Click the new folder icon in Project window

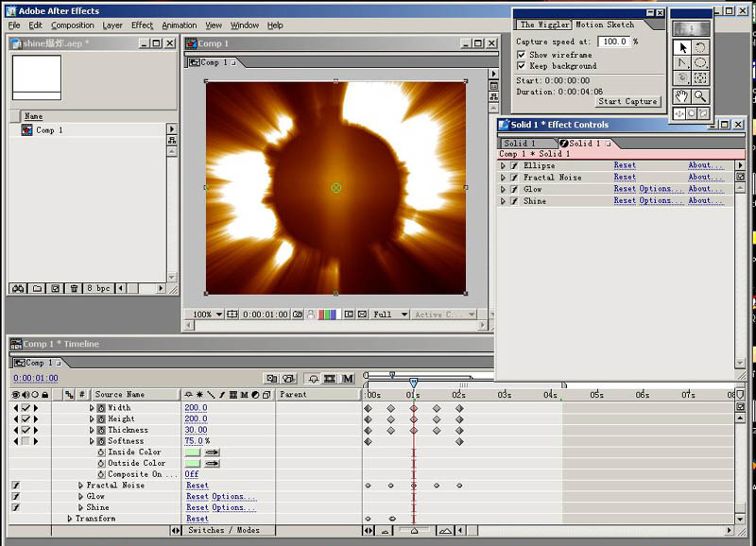[37, 288]
